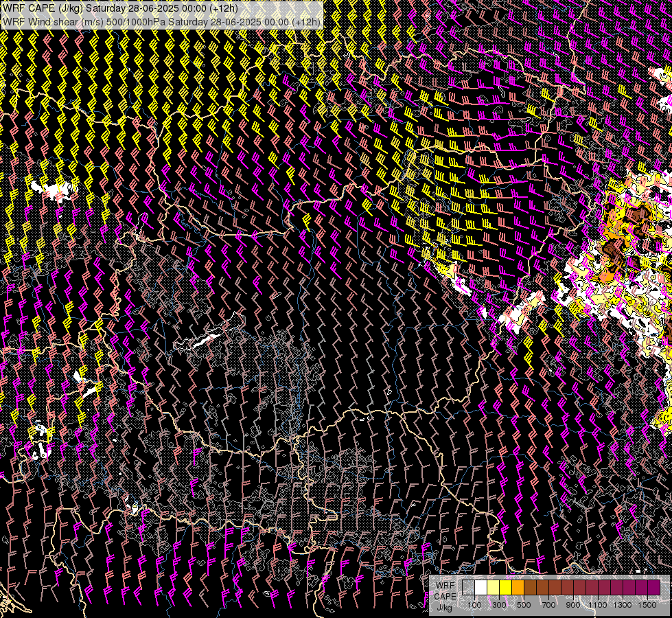Click the legend value 1500

coord(647,605)
